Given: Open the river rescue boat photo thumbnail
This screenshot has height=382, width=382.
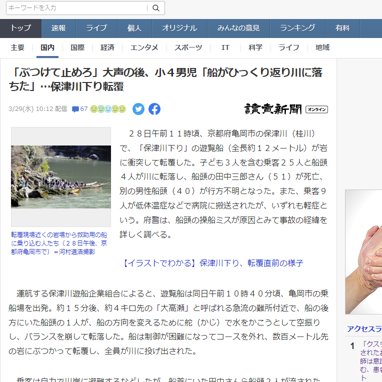Looking at the screenshot, I should coord(61,177).
